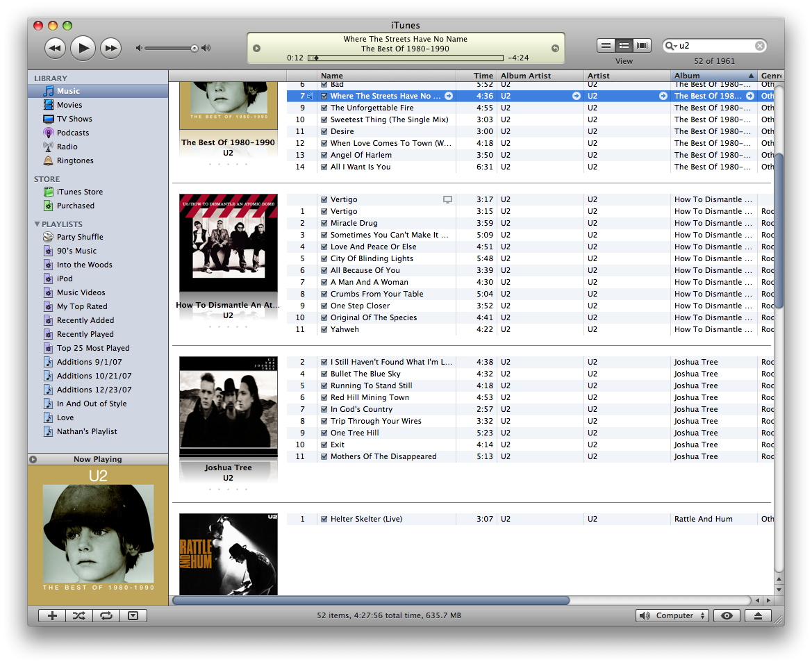Click the playback progress bar
The height and width of the screenshot is (664, 812).
[406, 58]
